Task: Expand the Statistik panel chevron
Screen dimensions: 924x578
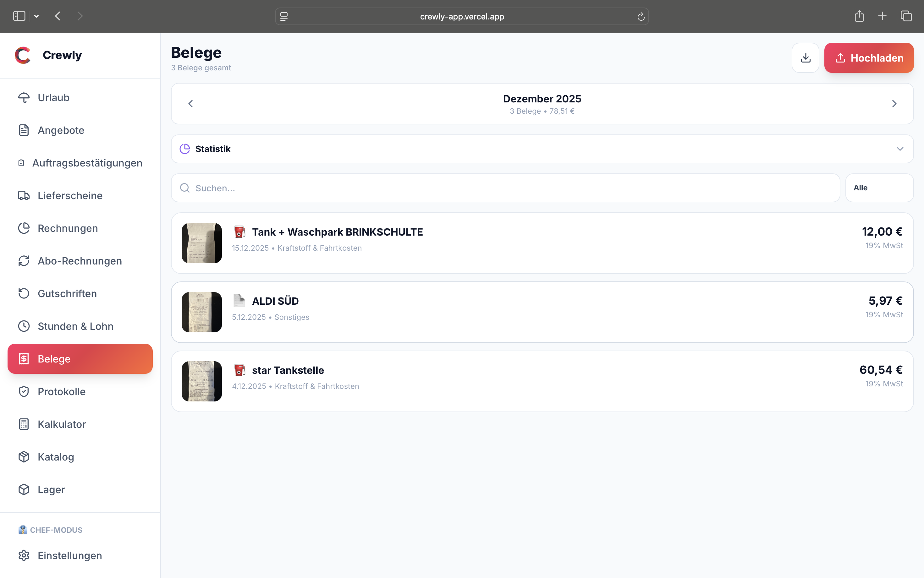Action: point(899,149)
